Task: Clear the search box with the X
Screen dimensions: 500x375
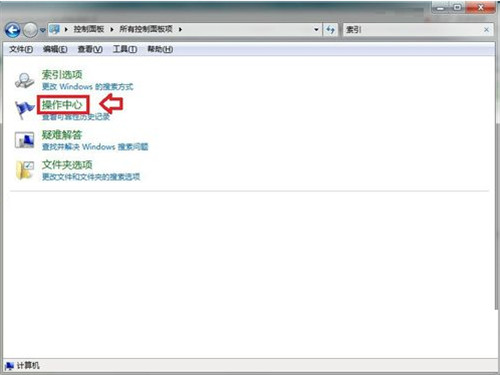Action: [486, 30]
